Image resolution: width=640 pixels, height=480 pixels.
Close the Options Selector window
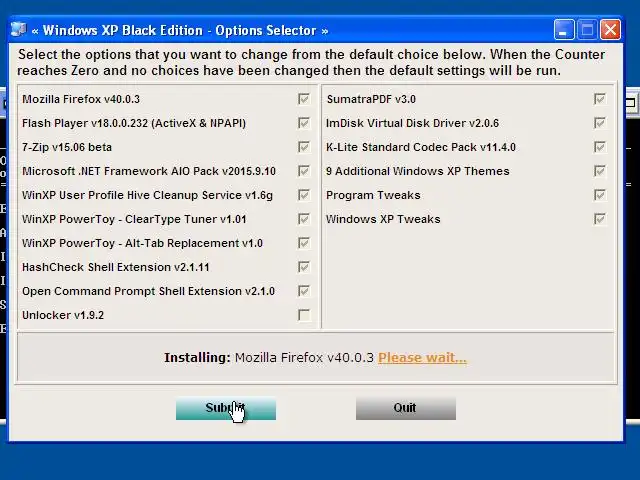(x=610, y=30)
